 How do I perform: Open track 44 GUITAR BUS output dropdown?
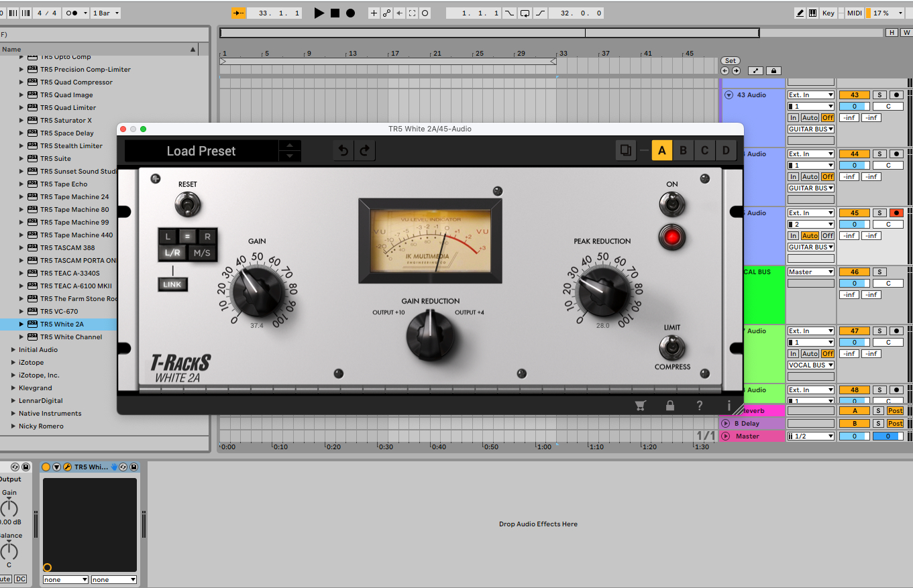811,188
